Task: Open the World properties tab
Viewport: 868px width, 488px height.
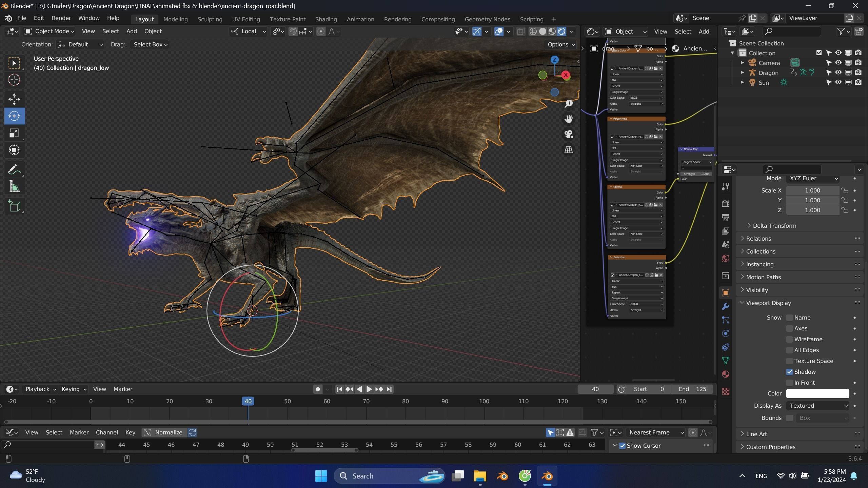Action: point(726,258)
